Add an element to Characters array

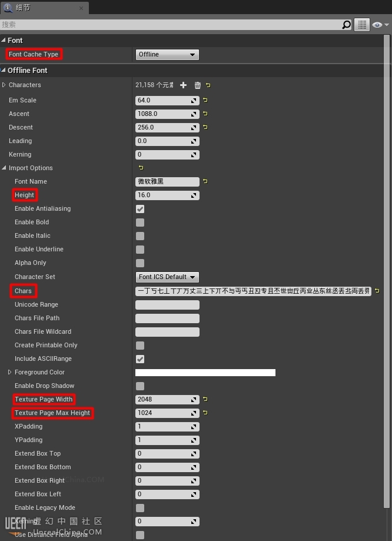pyautogui.click(x=183, y=85)
